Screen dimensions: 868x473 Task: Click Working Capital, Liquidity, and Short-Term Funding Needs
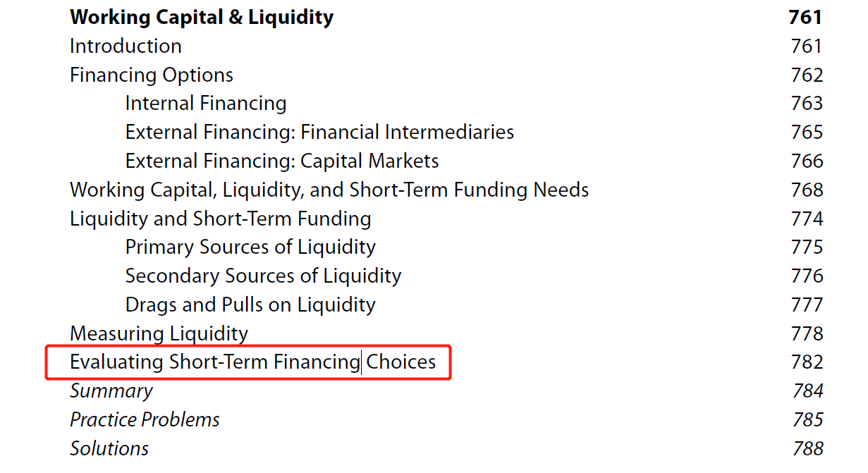329,190
